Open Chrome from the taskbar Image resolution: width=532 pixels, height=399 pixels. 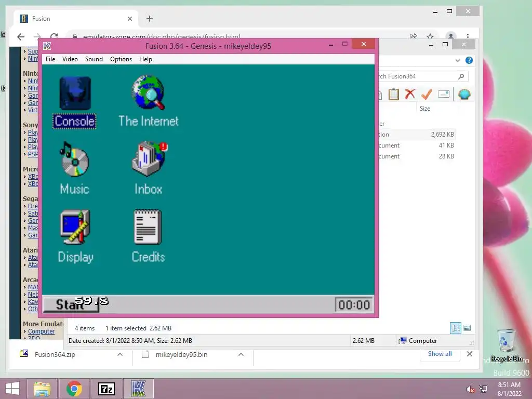pos(74,389)
